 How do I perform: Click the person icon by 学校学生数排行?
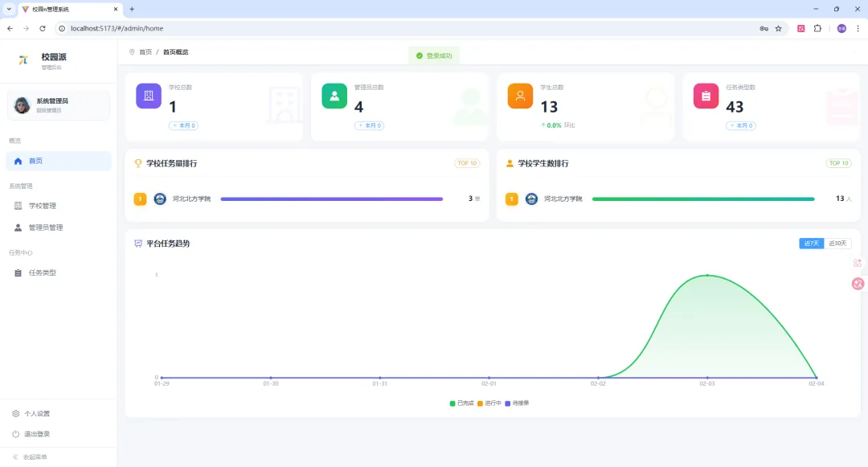click(x=510, y=163)
